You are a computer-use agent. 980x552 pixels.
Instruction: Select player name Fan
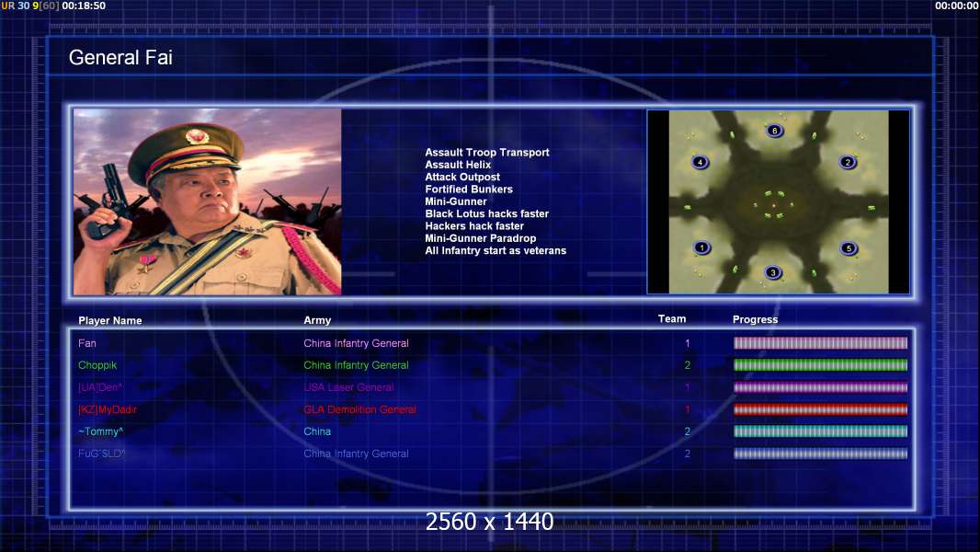point(86,343)
